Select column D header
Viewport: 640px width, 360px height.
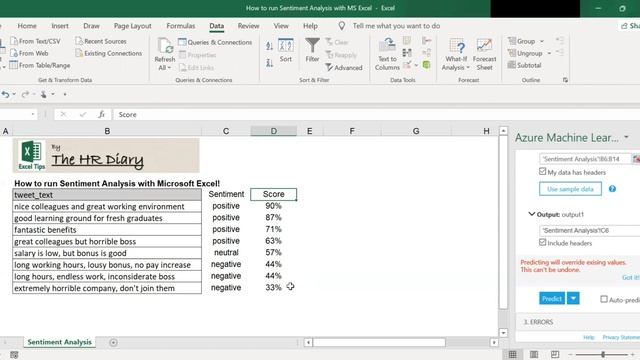pyautogui.click(x=273, y=131)
